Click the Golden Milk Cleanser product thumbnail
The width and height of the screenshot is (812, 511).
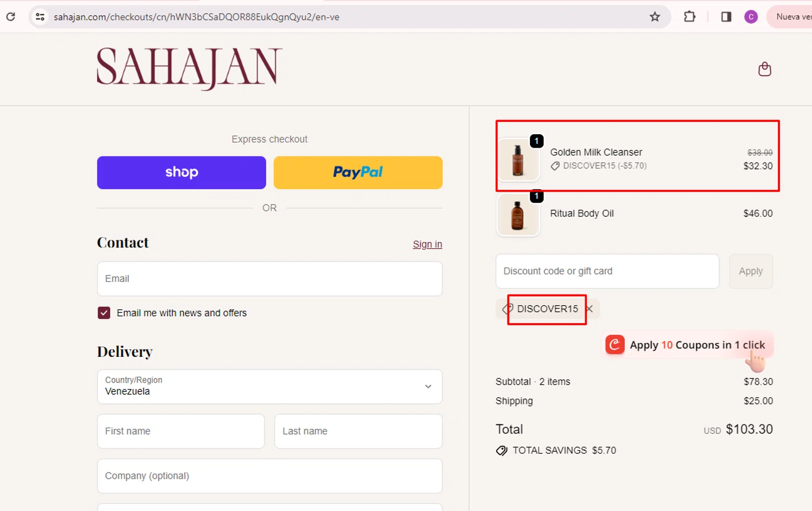pos(518,159)
